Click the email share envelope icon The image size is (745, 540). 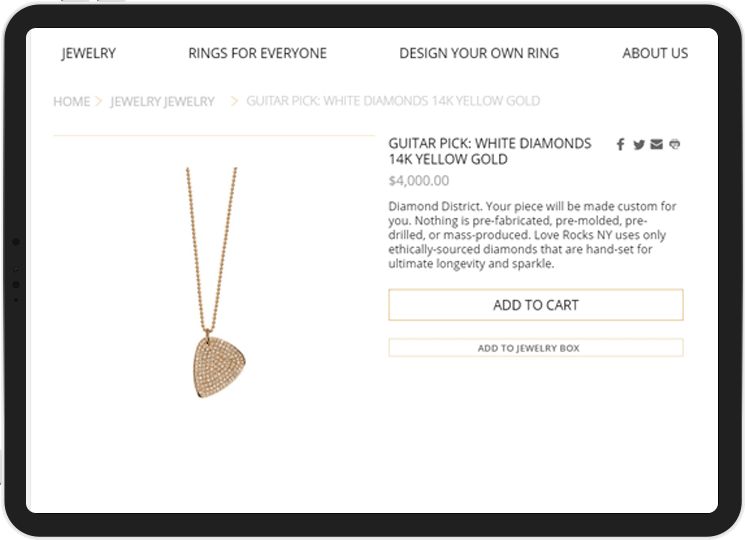tap(656, 145)
